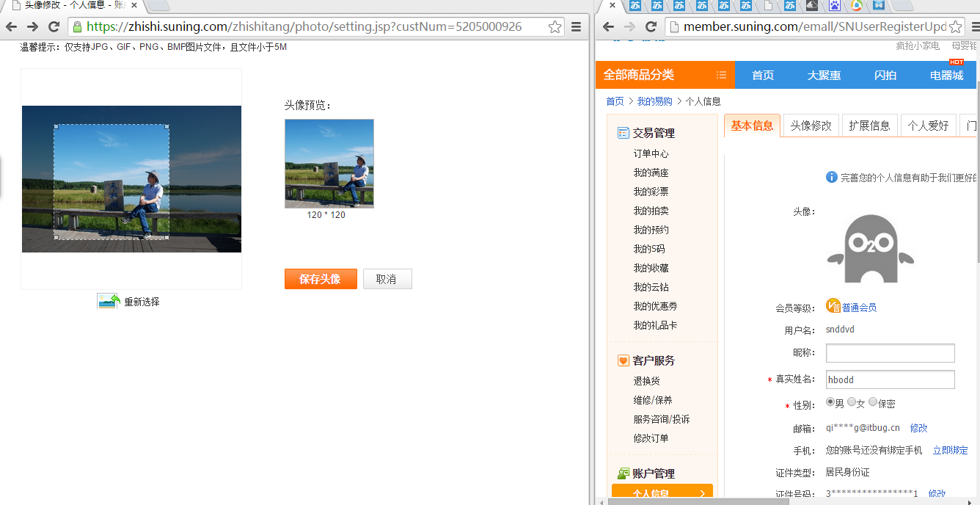
Task: Open Chrome menu in left zhishi.suning.com window
Action: tap(577, 26)
